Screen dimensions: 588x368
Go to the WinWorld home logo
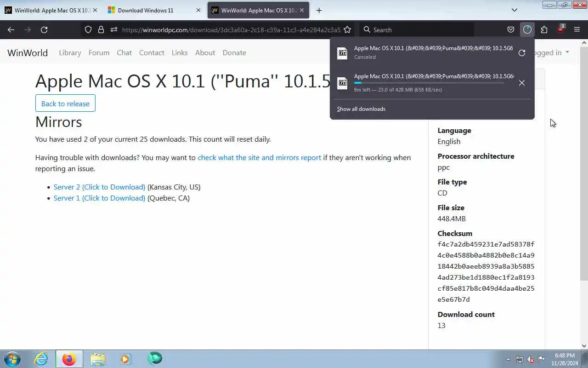pyautogui.click(x=28, y=52)
